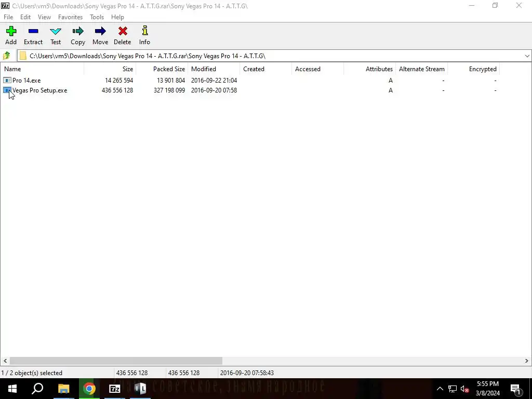532x399 pixels.
Task: Open File Explorer from taskbar
Action: click(63, 389)
